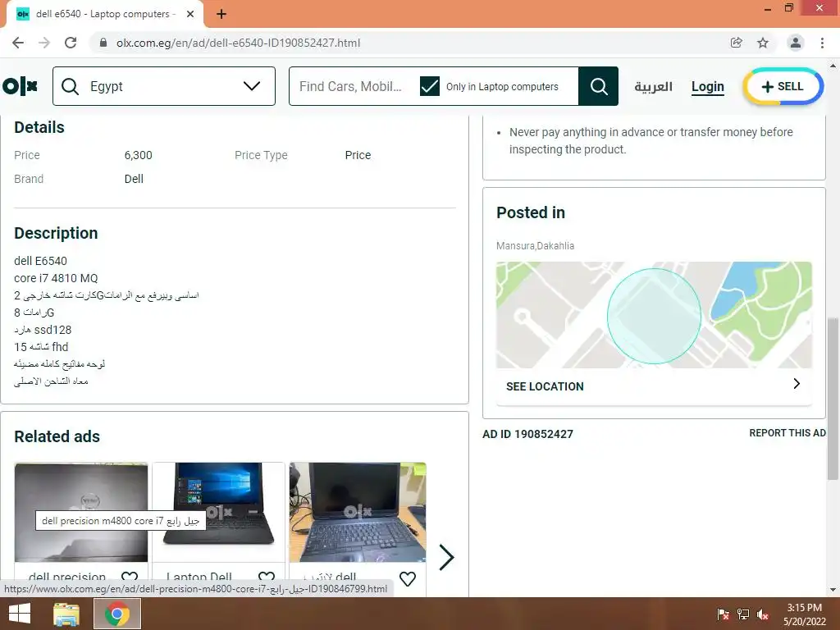Viewport: 840px width, 630px height.
Task: Reload the page
Action: click(71, 43)
